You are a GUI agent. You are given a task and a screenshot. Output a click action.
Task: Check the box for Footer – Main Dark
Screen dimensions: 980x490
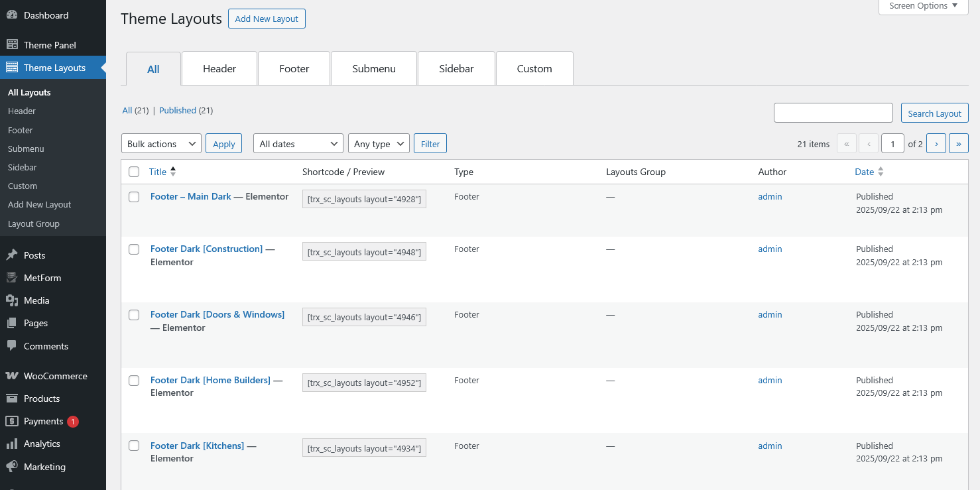[x=134, y=197]
